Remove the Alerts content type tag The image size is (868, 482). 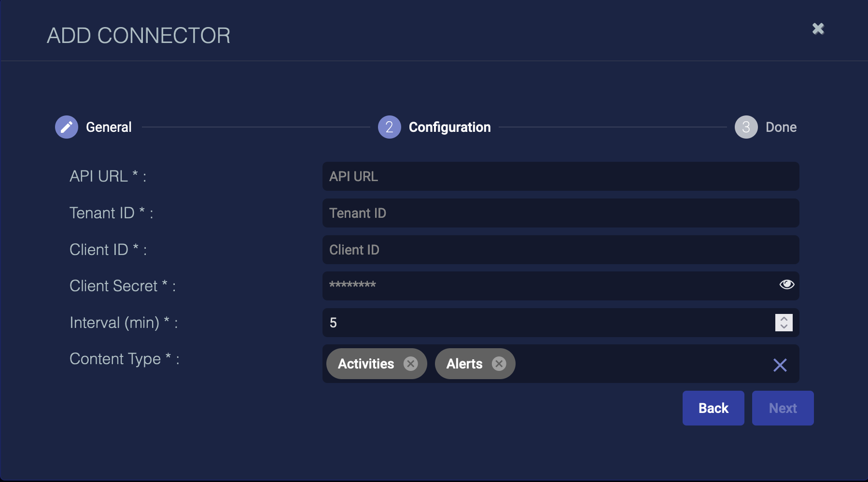click(x=499, y=364)
